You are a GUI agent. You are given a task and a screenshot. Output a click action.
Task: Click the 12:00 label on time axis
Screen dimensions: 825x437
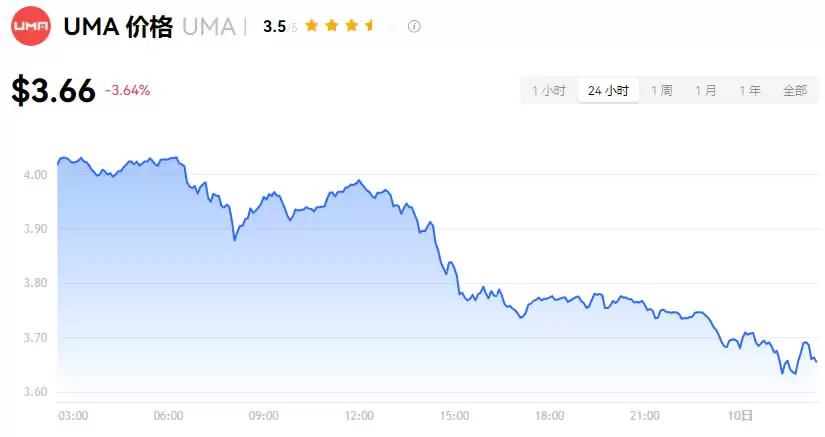click(x=359, y=416)
